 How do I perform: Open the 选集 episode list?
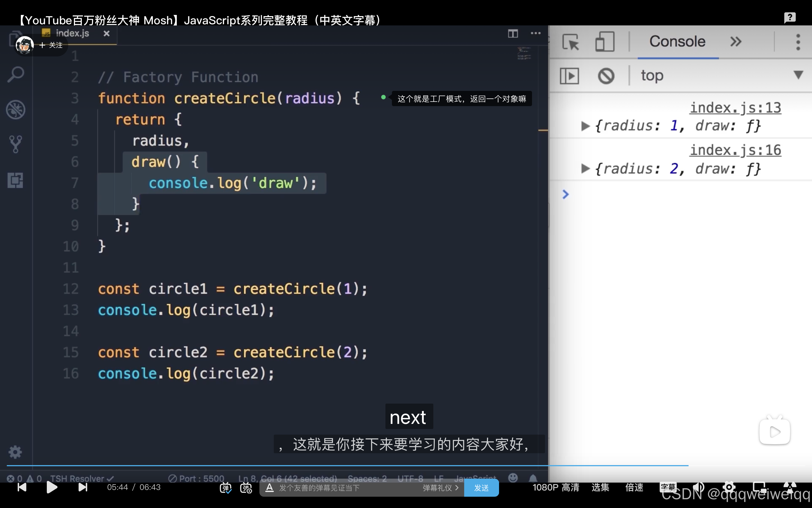click(600, 487)
